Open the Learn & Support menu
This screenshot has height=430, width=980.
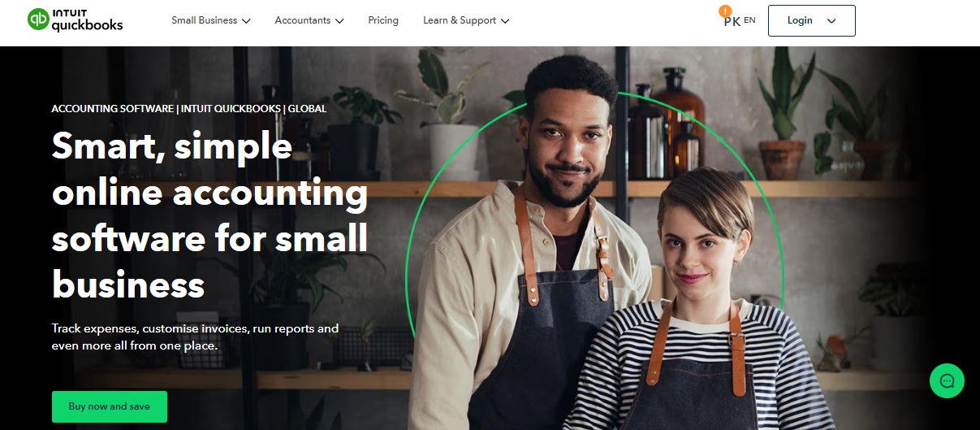tap(466, 20)
